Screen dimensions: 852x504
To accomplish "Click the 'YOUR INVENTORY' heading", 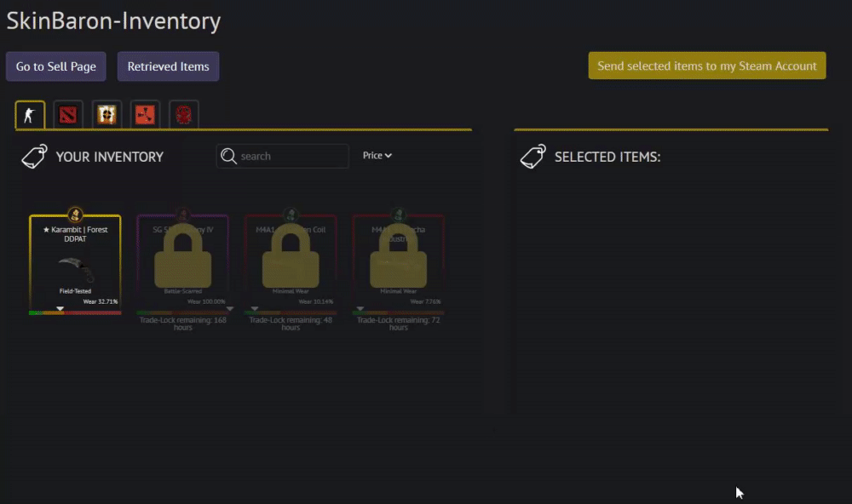I will pyautogui.click(x=109, y=157).
